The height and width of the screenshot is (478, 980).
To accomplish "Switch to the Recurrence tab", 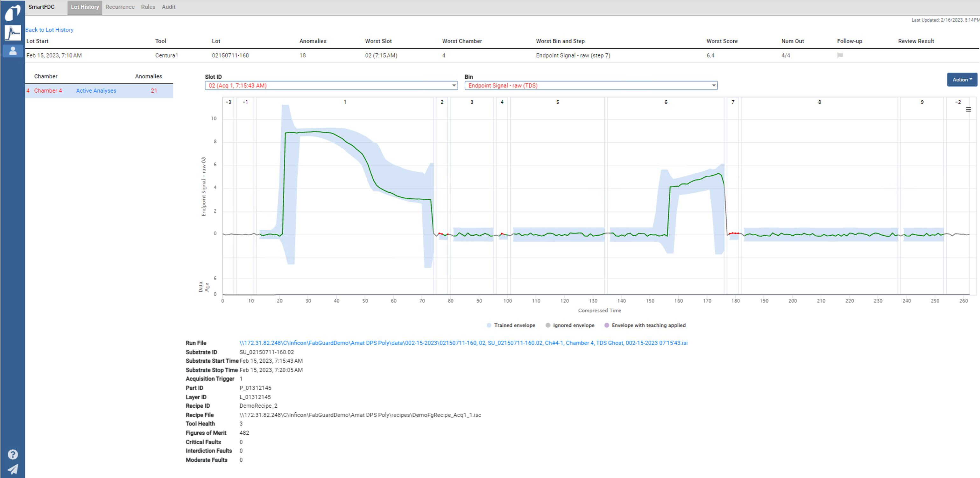I will (x=120, y=7).
